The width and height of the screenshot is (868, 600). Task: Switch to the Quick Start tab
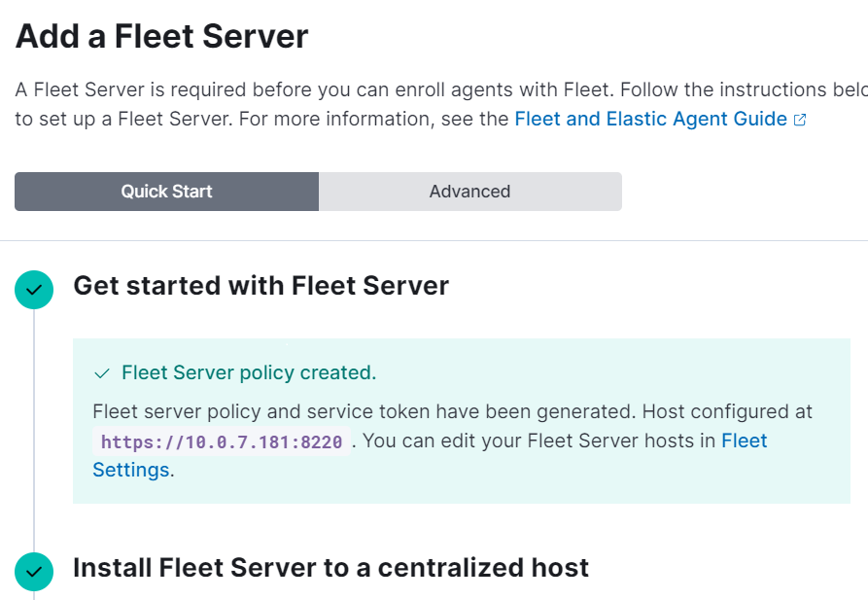(166, 192)
